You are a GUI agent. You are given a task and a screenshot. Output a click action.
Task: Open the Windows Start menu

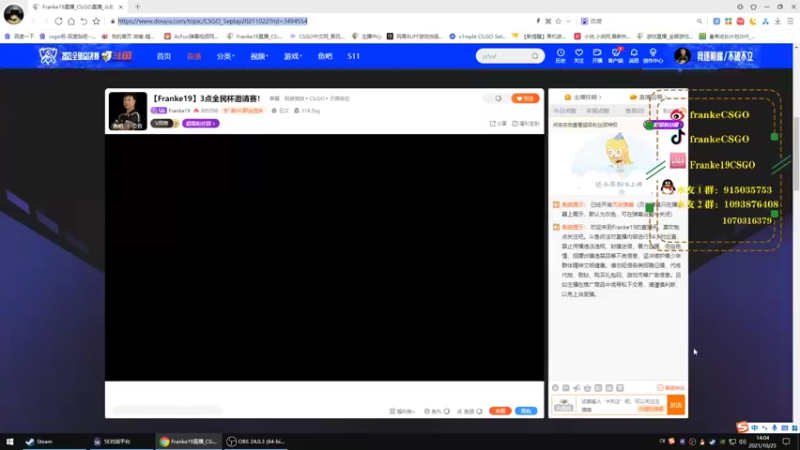point(10,441)
